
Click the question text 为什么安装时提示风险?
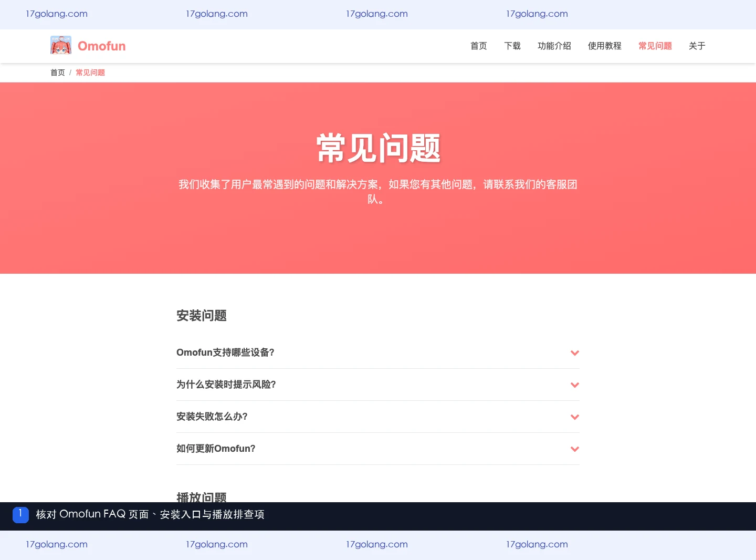[x=226, y=385]
